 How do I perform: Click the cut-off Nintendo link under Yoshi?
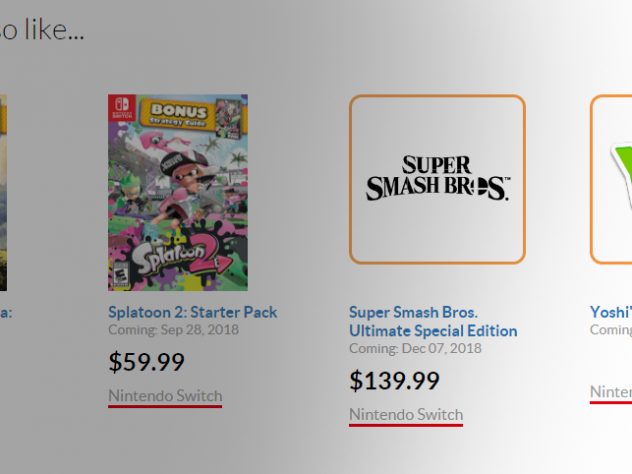tap(611, 392)
